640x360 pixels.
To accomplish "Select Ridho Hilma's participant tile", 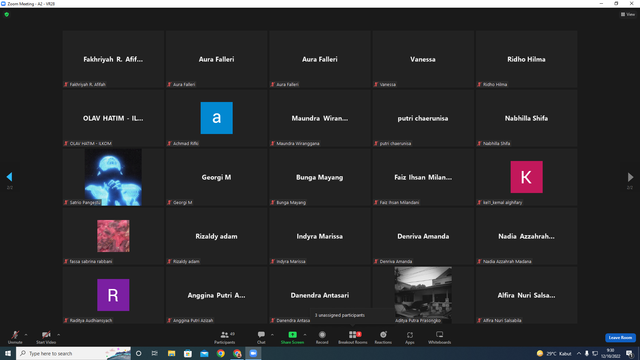I will [x=526, y=59].
